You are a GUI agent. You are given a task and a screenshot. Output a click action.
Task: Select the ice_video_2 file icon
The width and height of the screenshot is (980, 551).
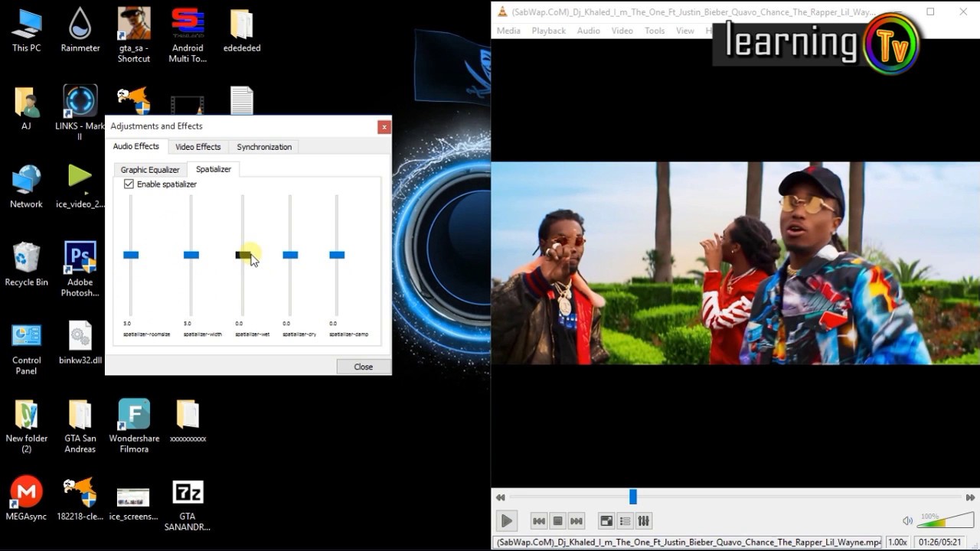click(80, 187)
